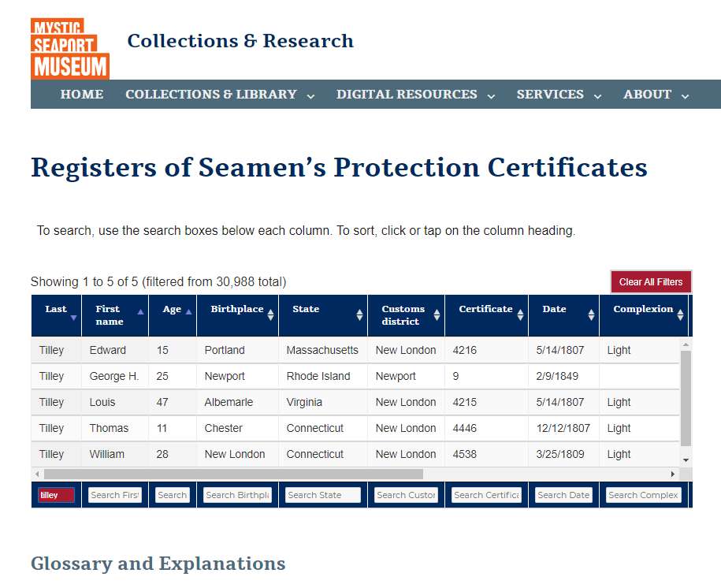The height and width of the screenshot is (588, 721).
Task: Sort by the State column header
Action: (323, 315)
